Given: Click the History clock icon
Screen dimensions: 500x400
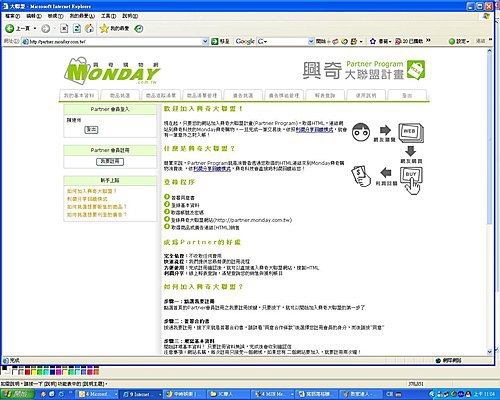Looking at the screenshot, I should pyautogui.click(x=139, y=29).
